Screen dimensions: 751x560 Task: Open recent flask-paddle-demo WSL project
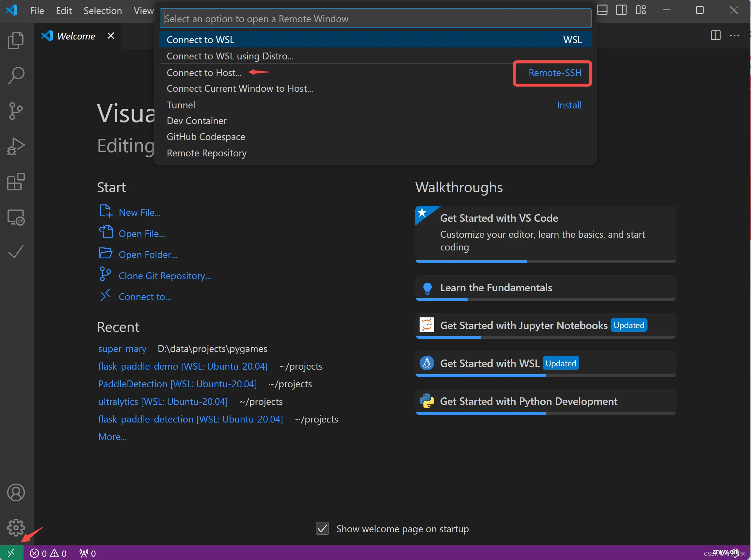[x=183, y=366]
